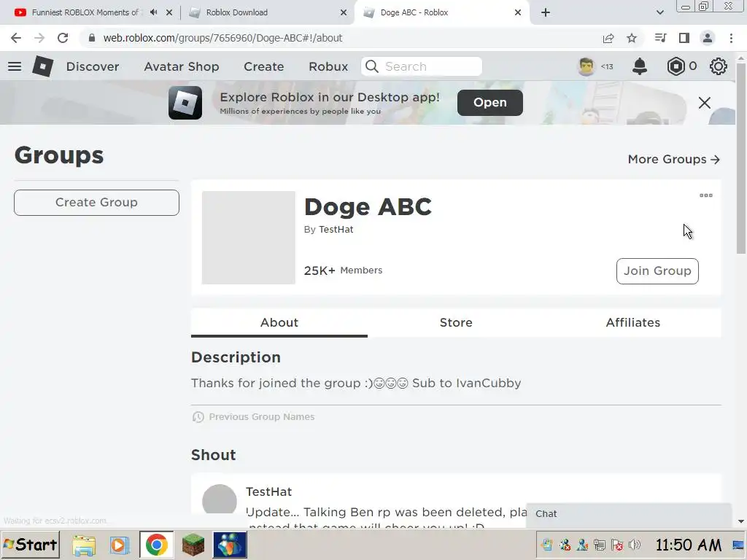Click the Roblox logo home icon

(x=42, y=66)
